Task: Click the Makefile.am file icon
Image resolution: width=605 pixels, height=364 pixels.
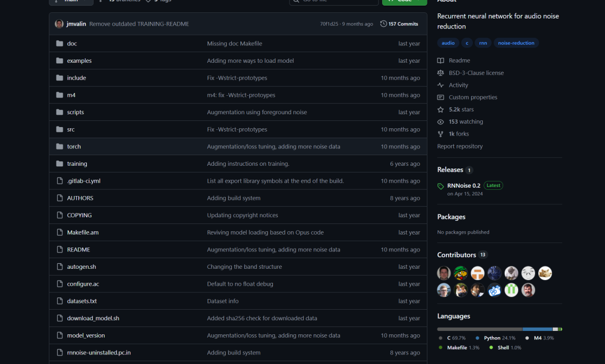Action: pos(59,232)
